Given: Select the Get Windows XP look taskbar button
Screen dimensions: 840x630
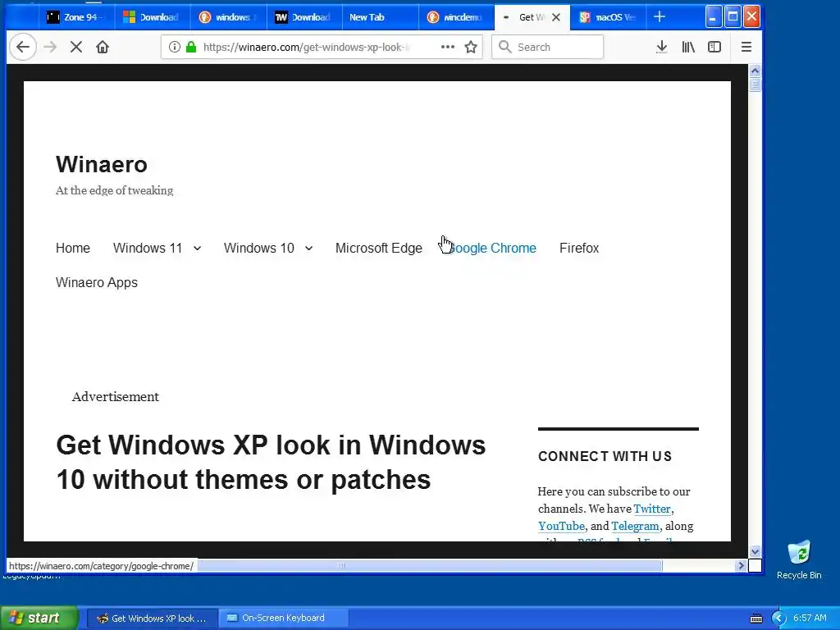Looking at the screenshot, I should 152,619.
